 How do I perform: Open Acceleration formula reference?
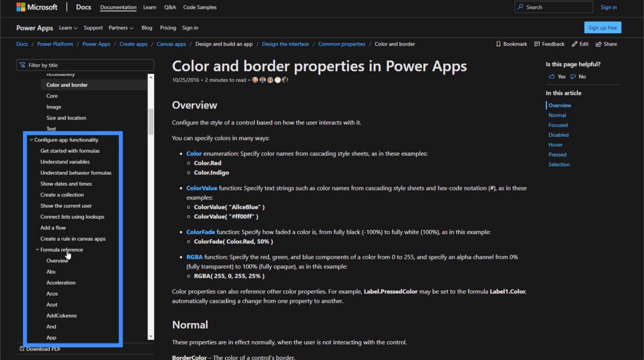[x=61, y=283]
